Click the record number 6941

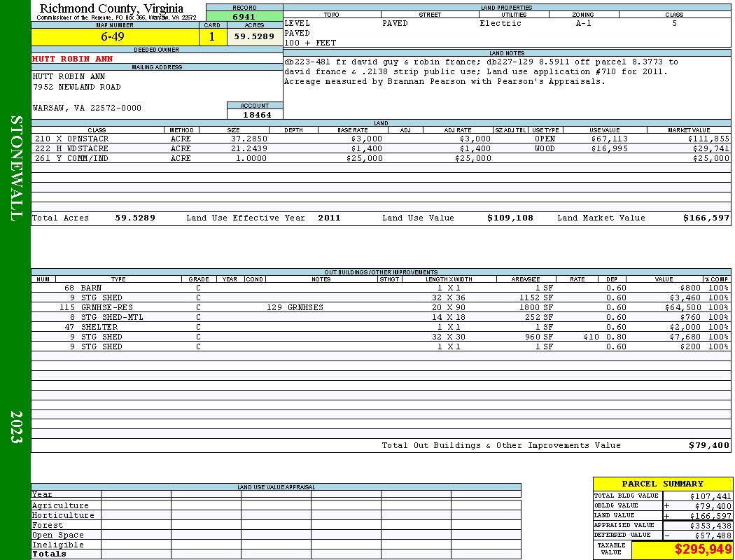pos(244,16)
